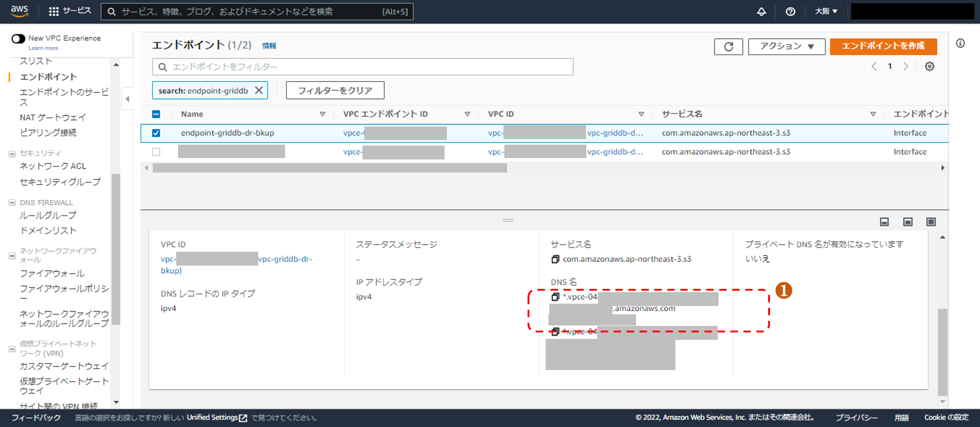Open Endpoints in the sidebar
Viewport: 980px width, 427px height.
48,77
